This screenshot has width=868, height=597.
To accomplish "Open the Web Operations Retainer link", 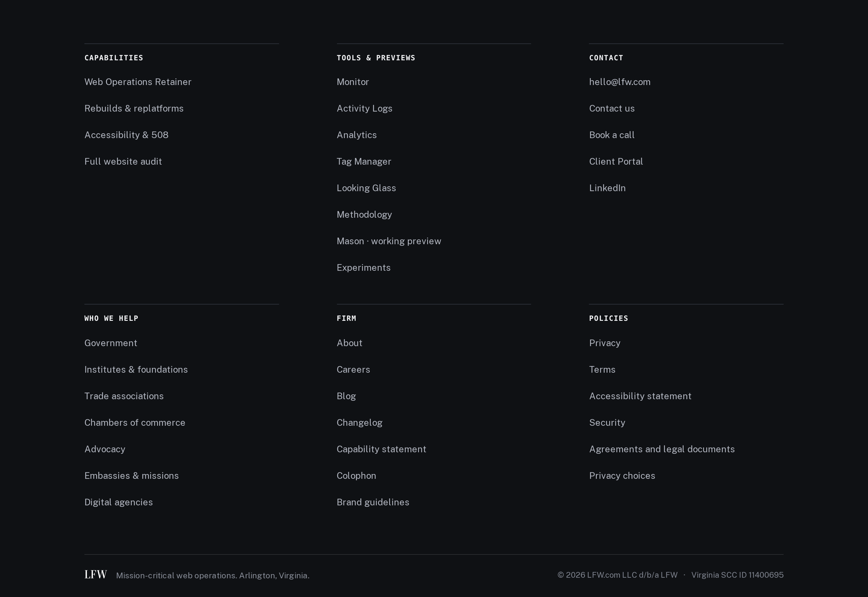I will 138,82.
